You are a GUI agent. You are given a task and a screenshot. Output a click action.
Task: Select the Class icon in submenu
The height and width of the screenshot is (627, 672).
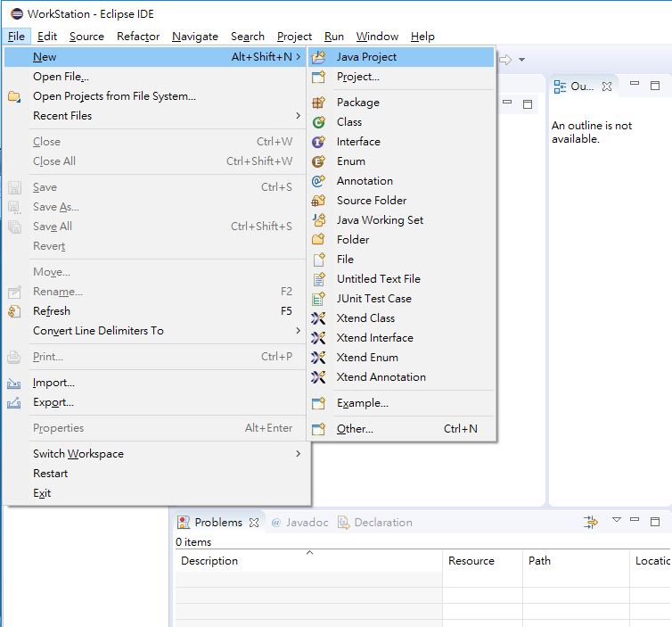(x=319, y=122)
